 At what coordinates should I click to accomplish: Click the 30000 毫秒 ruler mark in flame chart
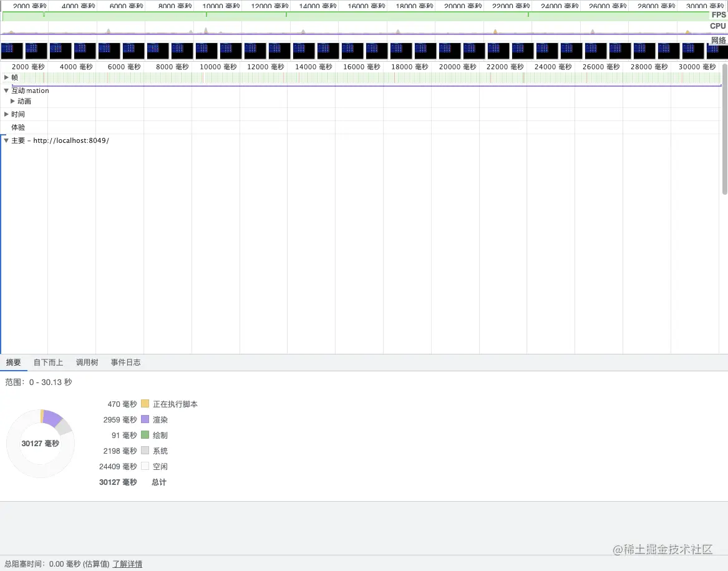coord(697,67)
